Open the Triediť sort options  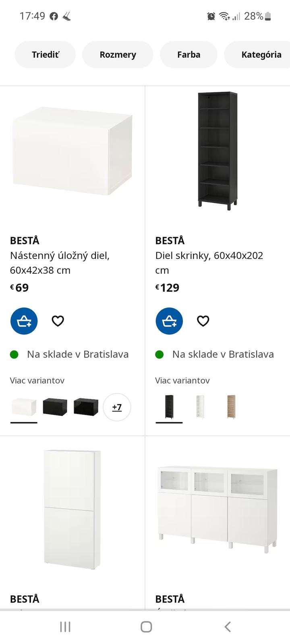coord(45,55)
